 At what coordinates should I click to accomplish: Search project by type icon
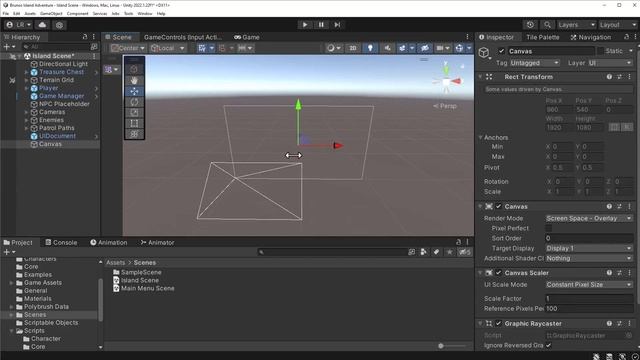click(x=424, y=252)
